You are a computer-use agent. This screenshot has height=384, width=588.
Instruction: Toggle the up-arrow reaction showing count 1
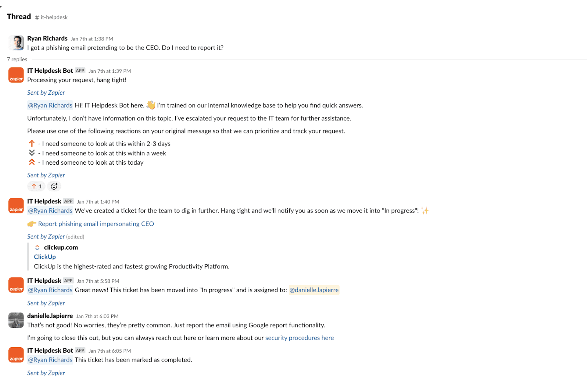click(x=36, y=186)
